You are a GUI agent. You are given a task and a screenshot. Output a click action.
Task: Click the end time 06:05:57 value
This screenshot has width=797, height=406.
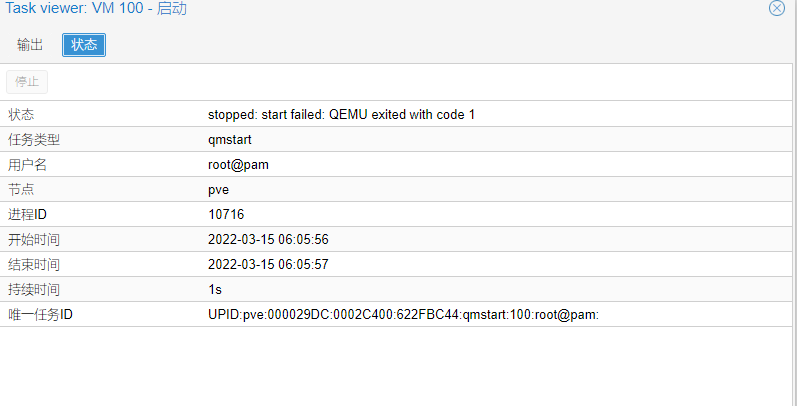[268, 265]
